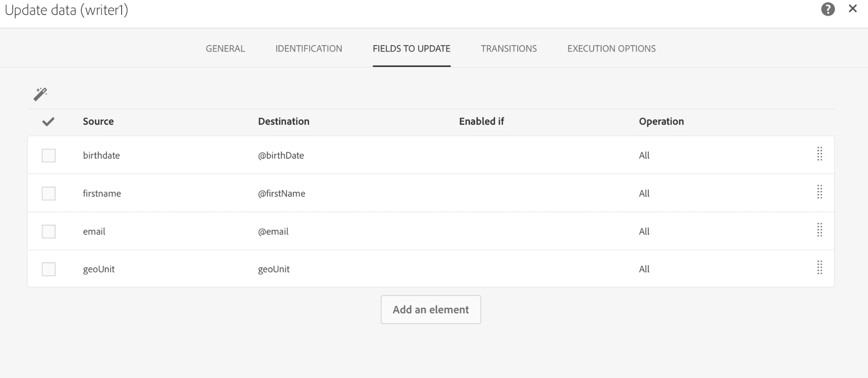Viewport: 868px width, 378px height.
Task: Open the Identification tab
Action: point(308,48)
